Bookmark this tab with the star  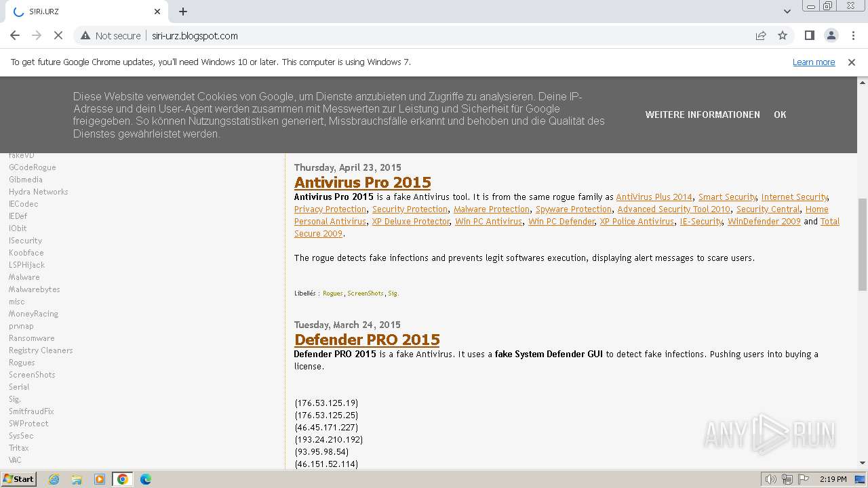point(783,35)
